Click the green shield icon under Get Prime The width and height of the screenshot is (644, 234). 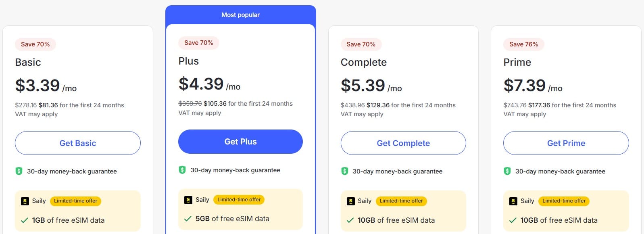507,171
